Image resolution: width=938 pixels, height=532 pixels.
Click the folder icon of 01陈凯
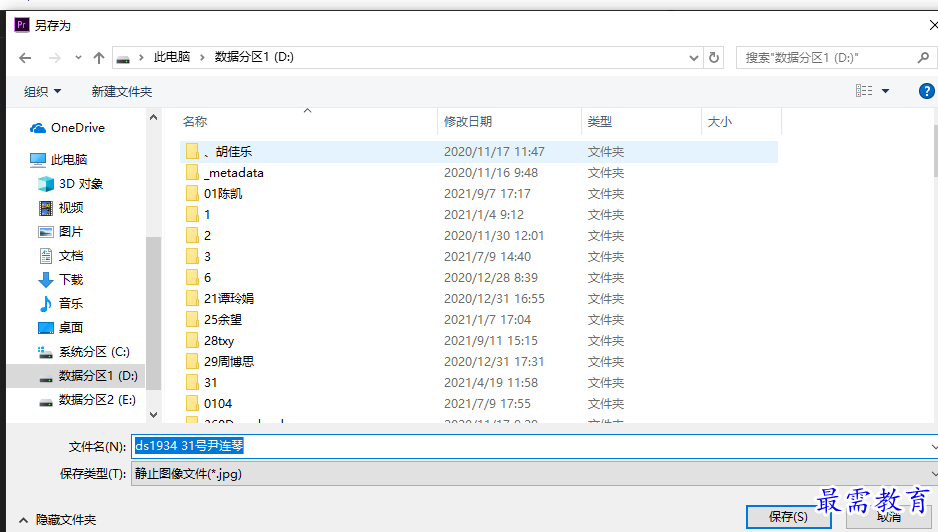tap(192, 193)
